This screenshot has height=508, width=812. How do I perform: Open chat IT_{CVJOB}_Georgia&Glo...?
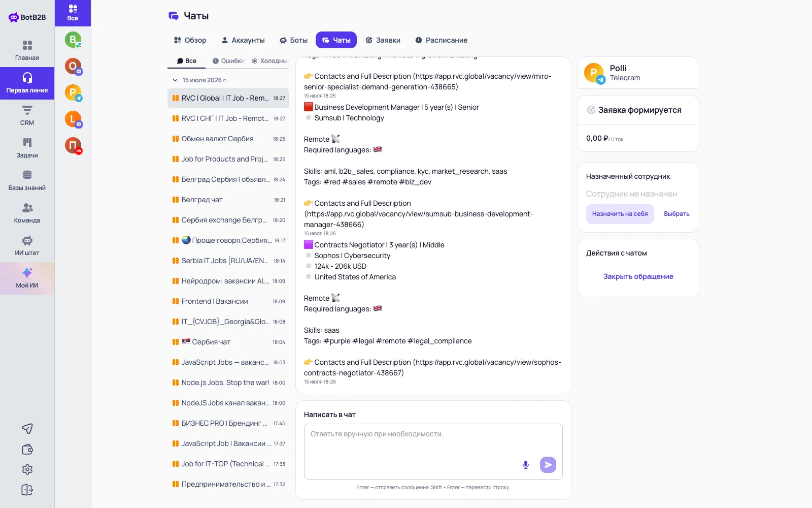228,322
